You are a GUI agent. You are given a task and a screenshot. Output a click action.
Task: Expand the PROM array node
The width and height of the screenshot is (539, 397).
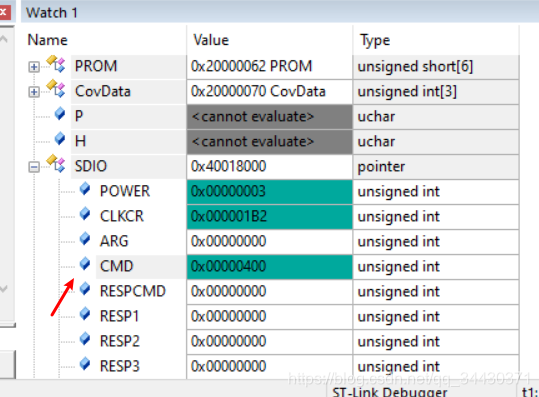[x=34, y=67]
